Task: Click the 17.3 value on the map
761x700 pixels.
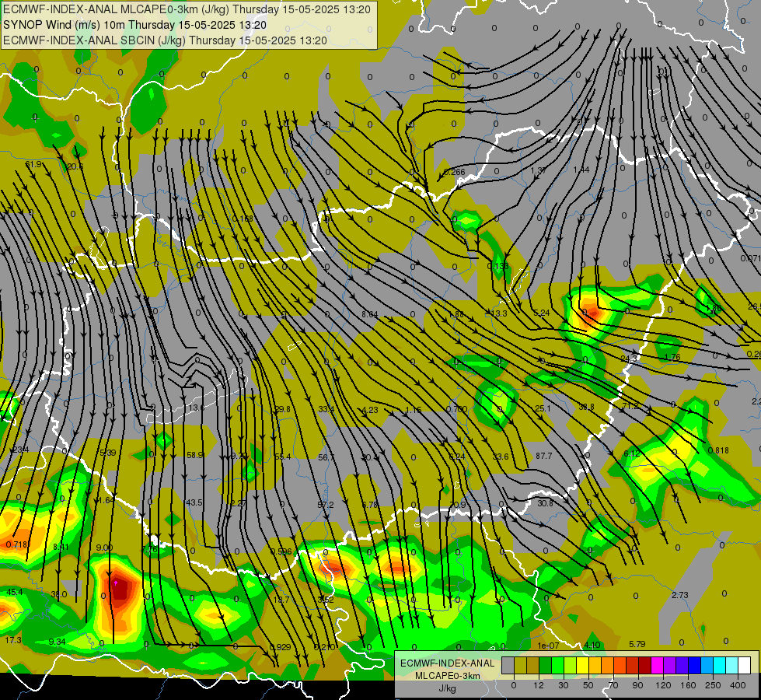Action: click(13, 640)
